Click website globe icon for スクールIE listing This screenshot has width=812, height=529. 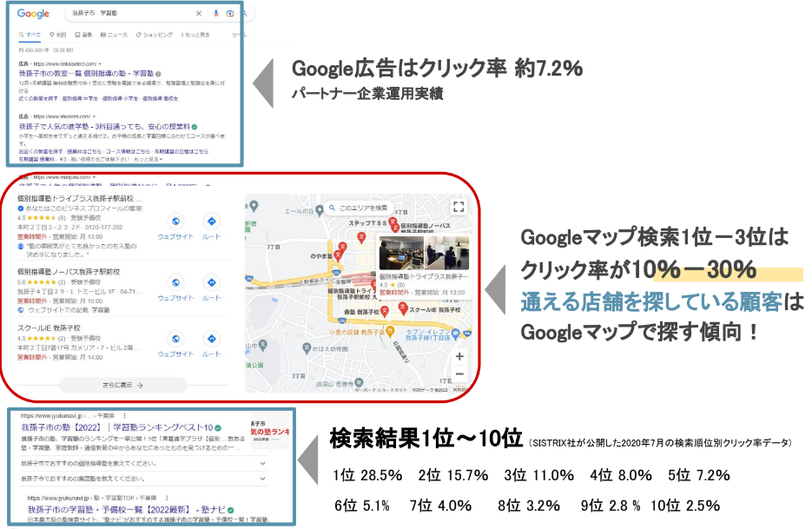click(175, 339)
